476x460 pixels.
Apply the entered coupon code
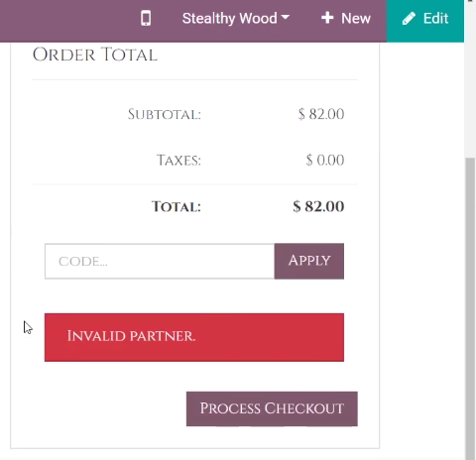click(309, 262)
